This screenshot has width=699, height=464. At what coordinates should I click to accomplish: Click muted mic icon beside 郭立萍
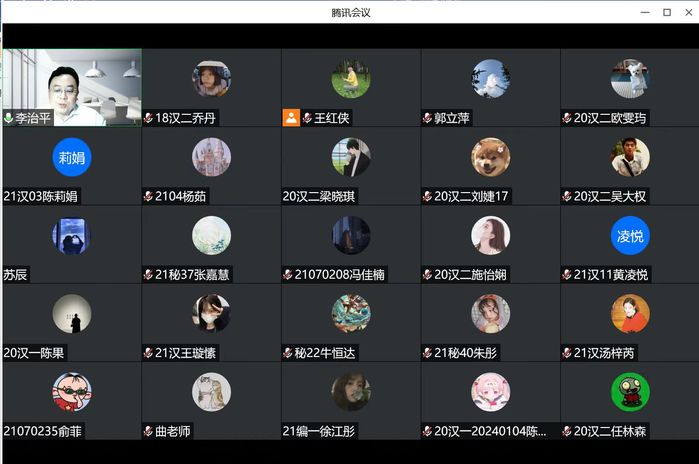[427, 118]
